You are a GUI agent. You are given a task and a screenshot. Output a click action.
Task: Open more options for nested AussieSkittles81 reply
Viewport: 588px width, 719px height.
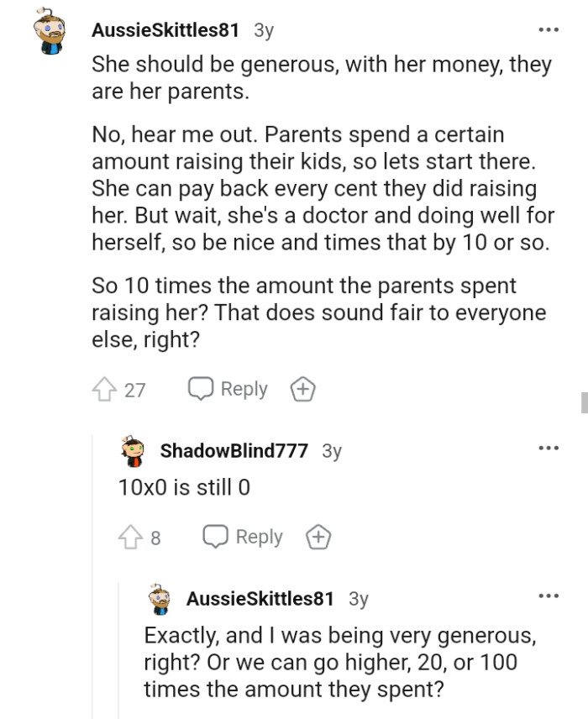(x=549, y=597)
